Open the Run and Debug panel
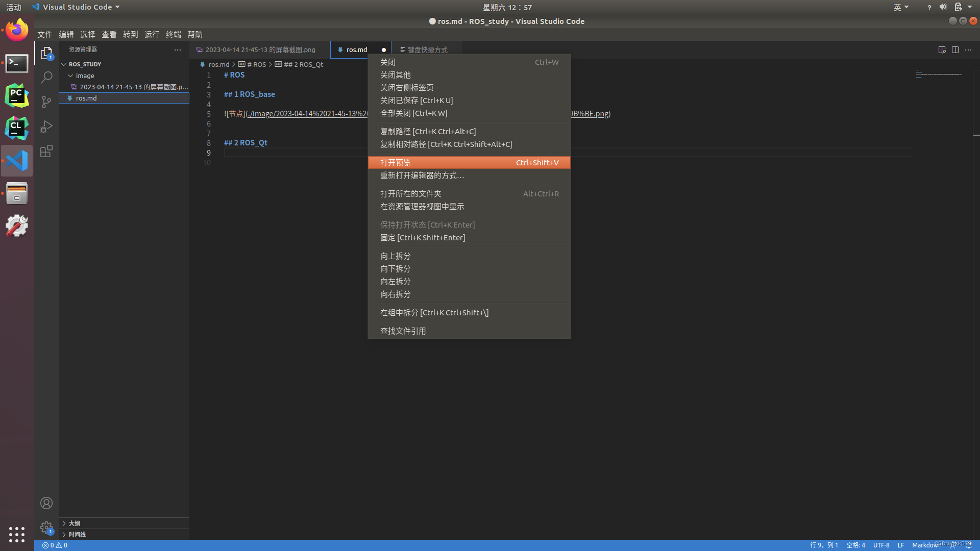This screenshot has width=980, height=551. (46, 127)
